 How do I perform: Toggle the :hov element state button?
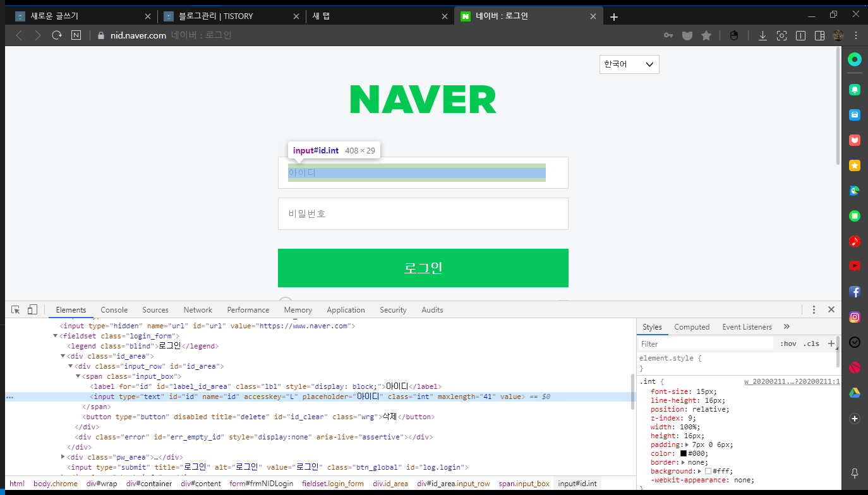[788, 343]
